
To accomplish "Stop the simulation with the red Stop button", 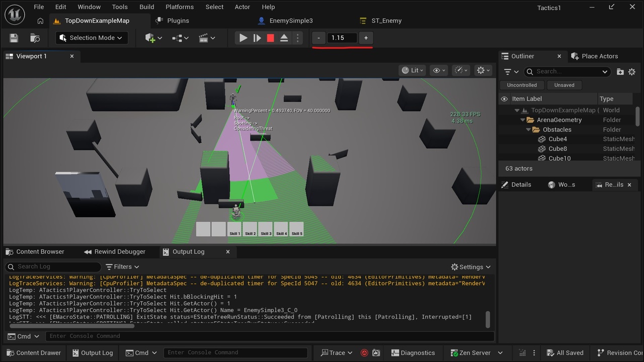I will (270, 38).
